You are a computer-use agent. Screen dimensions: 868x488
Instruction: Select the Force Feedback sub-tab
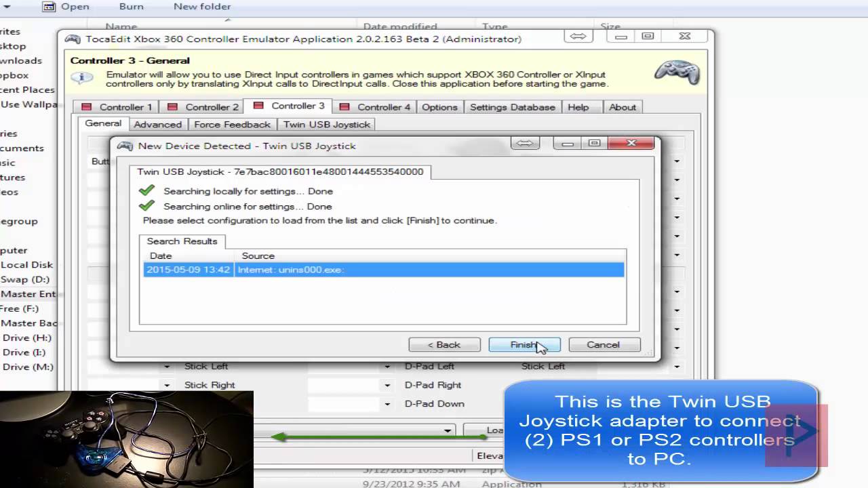coord(232,125)
